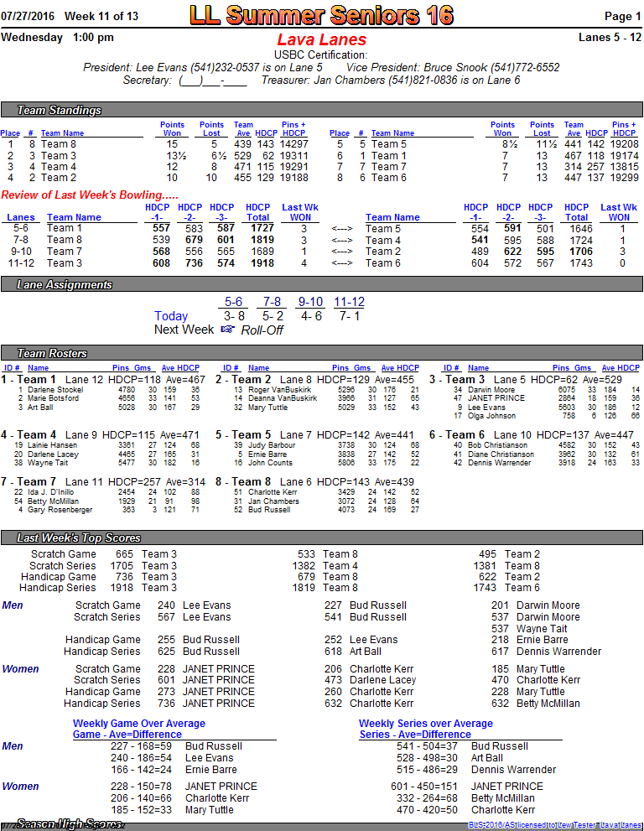Image resolution: width=644 pixels, height=831 pixels.
Task: Select the Last Week's Top Scores header
Action: coord(79,538)
